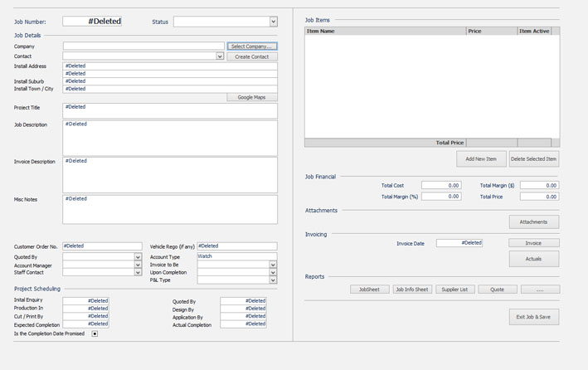
Task: Open the Supplier List report
Action: pos(454,290)
